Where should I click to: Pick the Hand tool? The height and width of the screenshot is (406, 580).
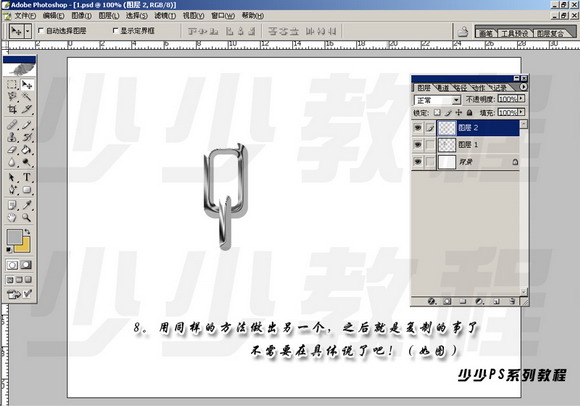point(12,217)
